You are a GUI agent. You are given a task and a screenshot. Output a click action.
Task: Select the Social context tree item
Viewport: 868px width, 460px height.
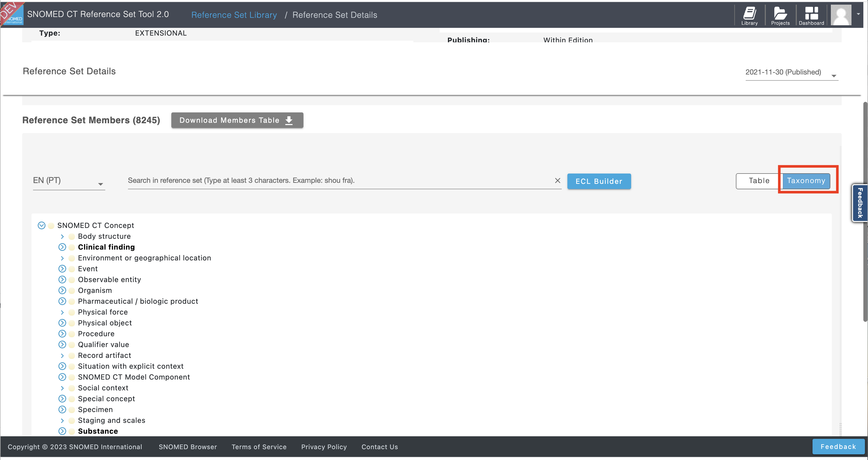pos(103,388)
